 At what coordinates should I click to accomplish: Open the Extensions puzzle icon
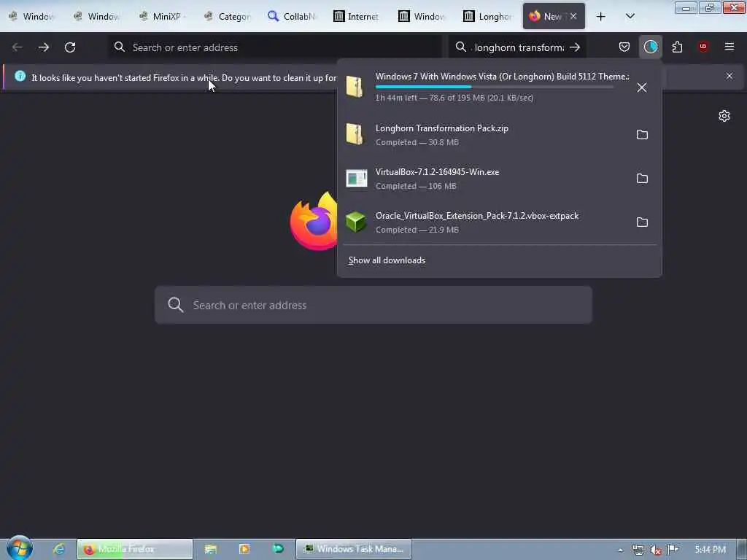click(x=677, y=47)
